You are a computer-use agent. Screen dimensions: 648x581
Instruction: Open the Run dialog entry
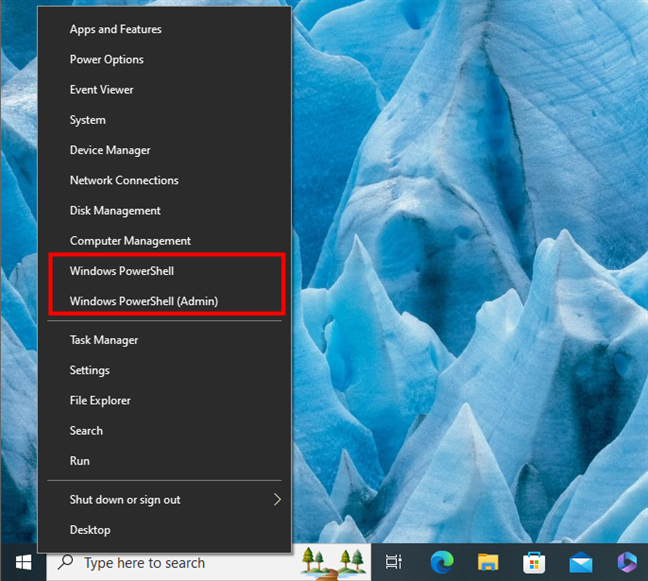point(164,461)
